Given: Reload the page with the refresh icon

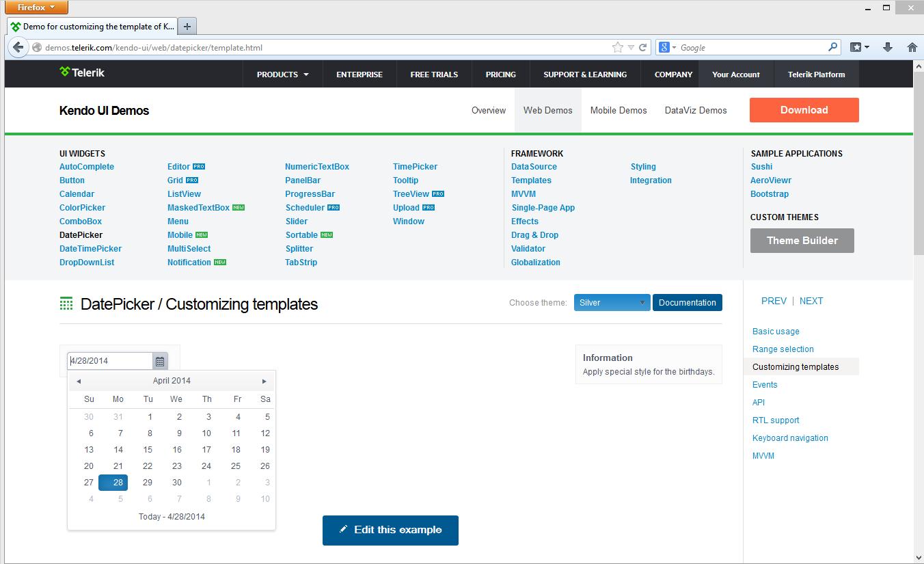Looking at the screenshot, I should coord(642,47).
